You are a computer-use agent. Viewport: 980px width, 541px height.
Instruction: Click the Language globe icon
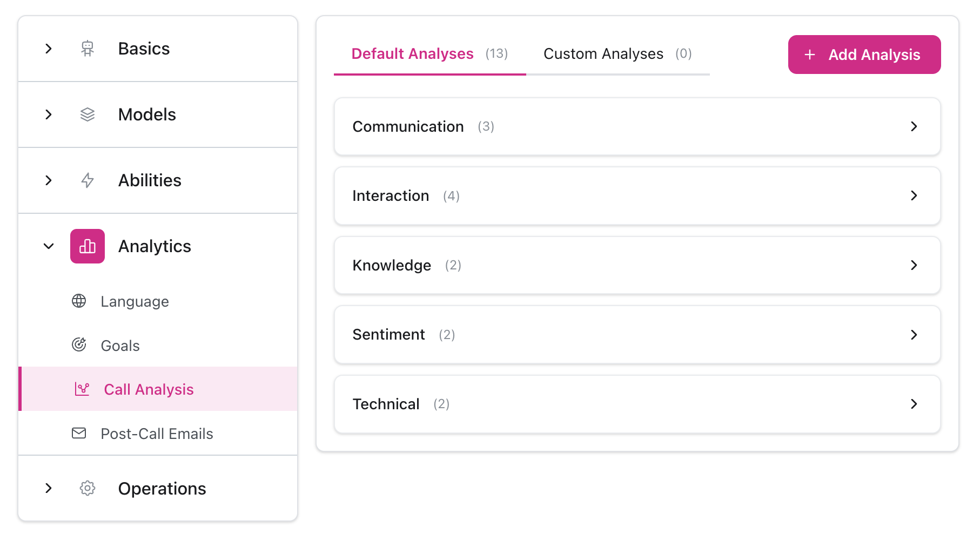[x=79, y=301]
